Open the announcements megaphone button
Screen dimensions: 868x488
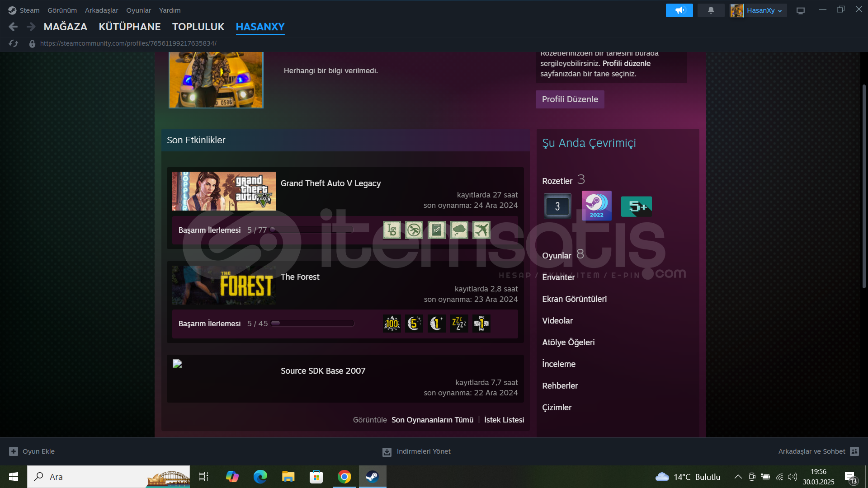(x=679, y=10)
